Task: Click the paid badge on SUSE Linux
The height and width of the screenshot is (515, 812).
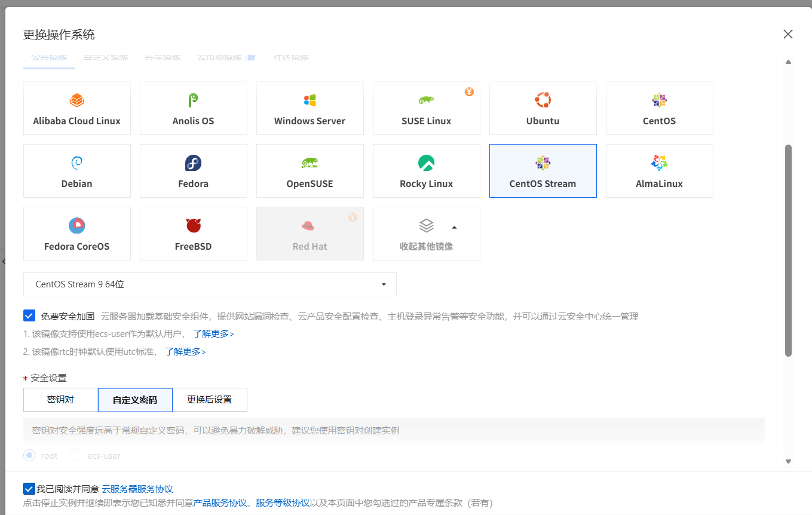Action: [x=469, y=92]
